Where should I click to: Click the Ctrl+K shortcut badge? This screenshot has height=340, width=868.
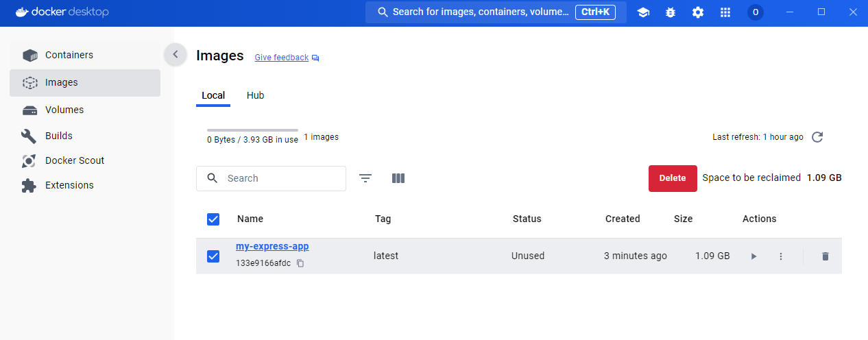596,12
